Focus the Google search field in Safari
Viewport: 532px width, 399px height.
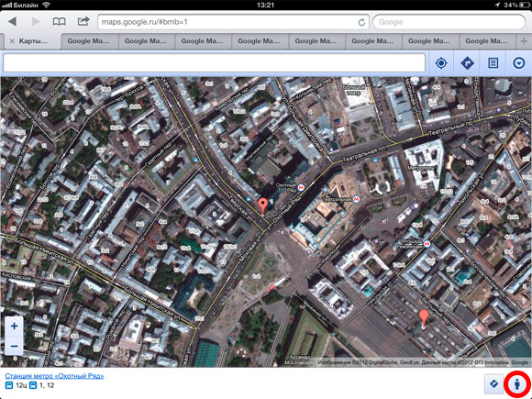point(449,22)
